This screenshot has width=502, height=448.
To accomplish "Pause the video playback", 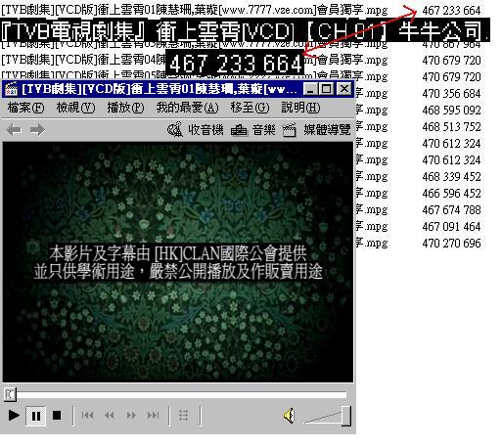I will coord(36,416).
